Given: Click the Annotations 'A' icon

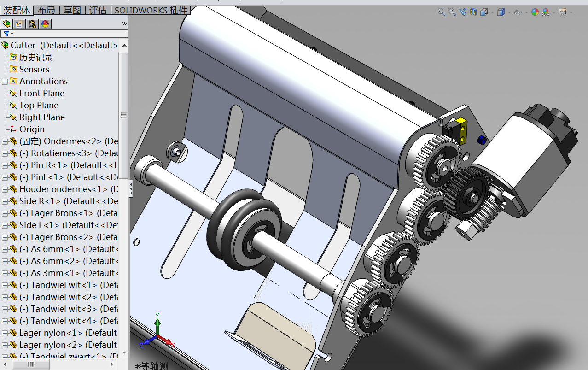Looking at the screenshot, I should tap(13, 81).
